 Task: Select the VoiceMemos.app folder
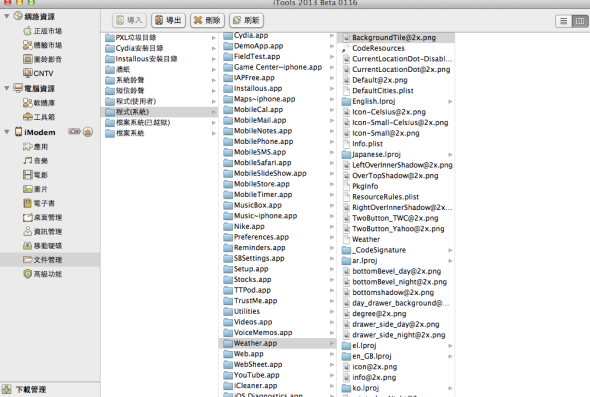point(277,333)
